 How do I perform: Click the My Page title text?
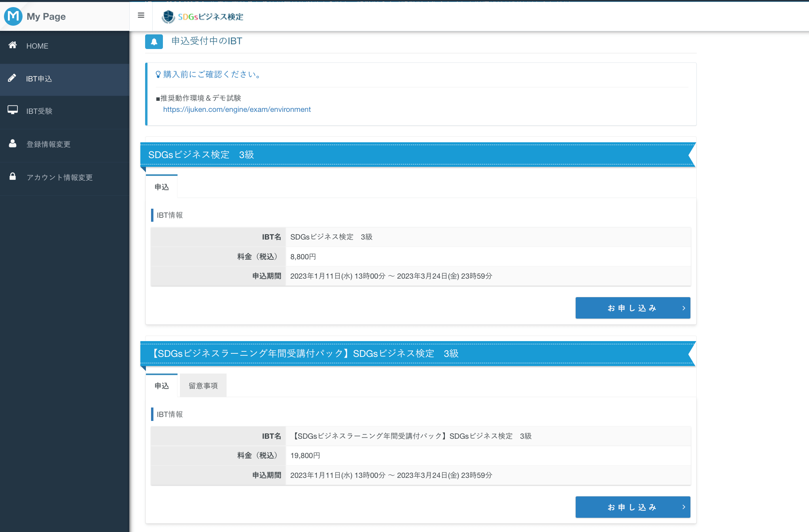pos(46,17)
